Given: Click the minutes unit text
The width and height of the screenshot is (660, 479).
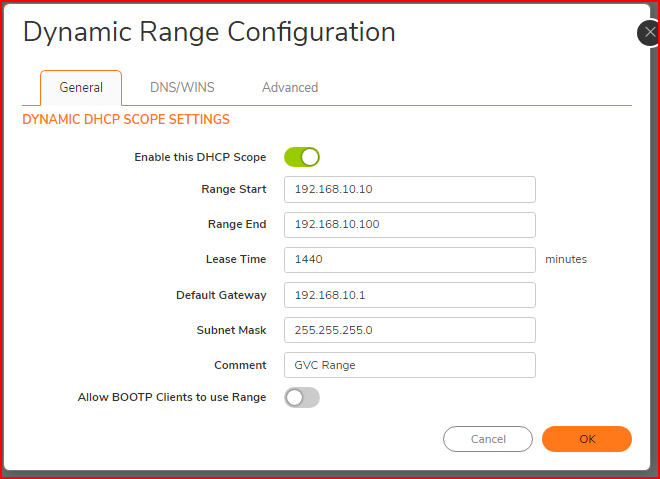Looking at the screenshot, I should point(566,259).
